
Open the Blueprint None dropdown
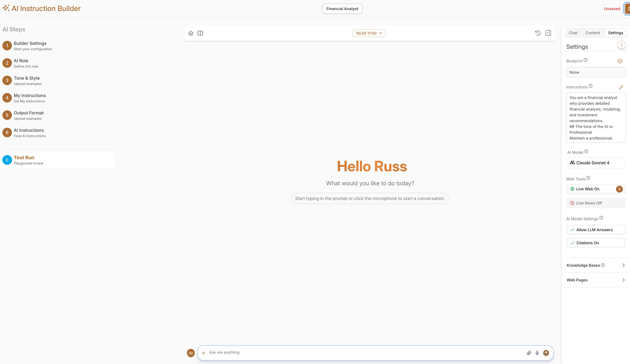pyautogui.click(x=596, y=72)
